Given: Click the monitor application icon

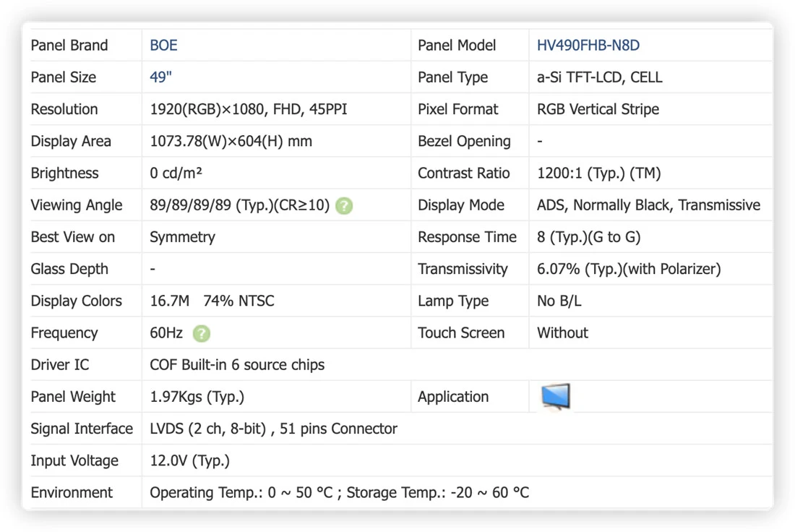Looking at the screenshot, I should click(x=556, y=397).
